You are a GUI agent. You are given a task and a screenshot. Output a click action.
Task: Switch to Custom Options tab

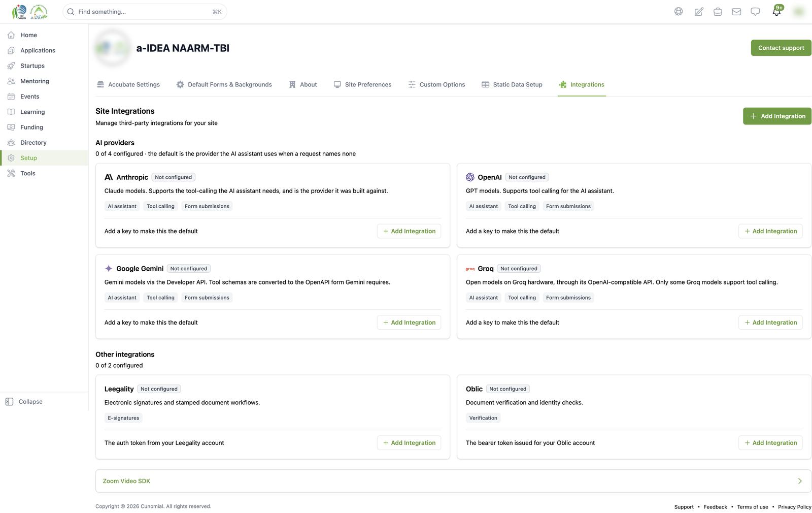point(436,85)
